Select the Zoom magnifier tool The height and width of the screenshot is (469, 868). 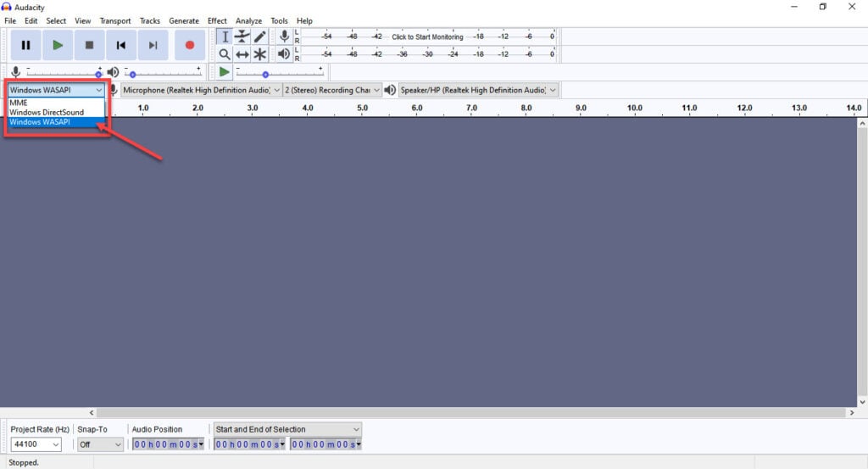tap(224, 54)
